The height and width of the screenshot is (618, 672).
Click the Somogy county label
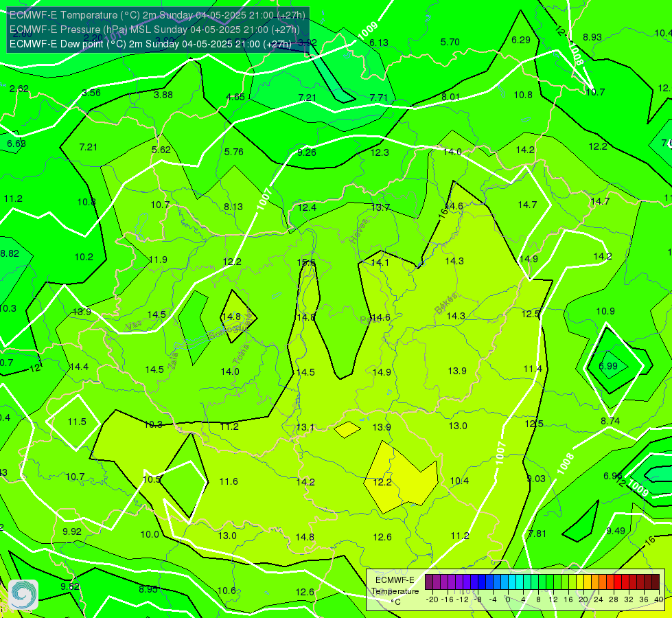[x=224, y=331]
